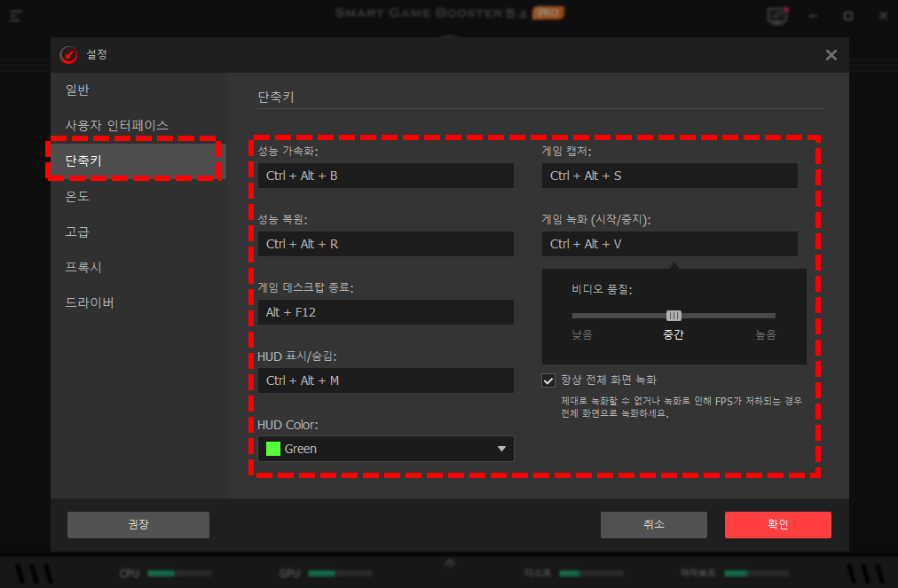Open the 사용자 인터페이스 section
The width and height of the screenshot is (898, 588).
click(x=117, y=125)
